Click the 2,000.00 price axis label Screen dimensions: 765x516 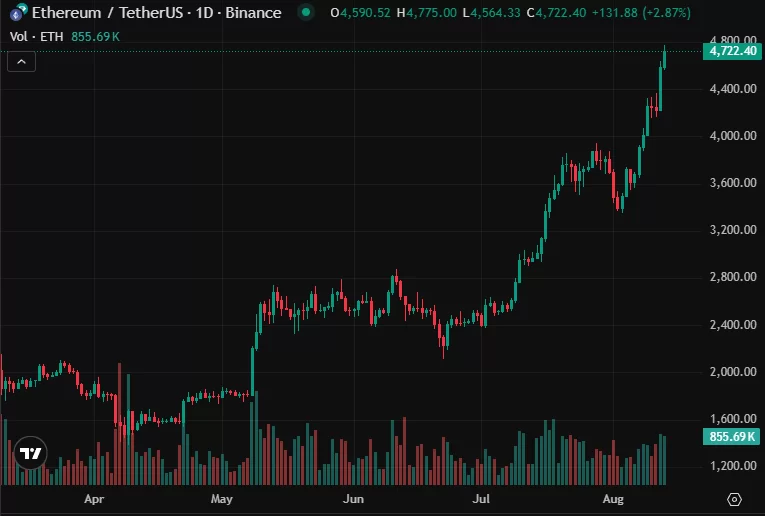[x=733, y=372]
